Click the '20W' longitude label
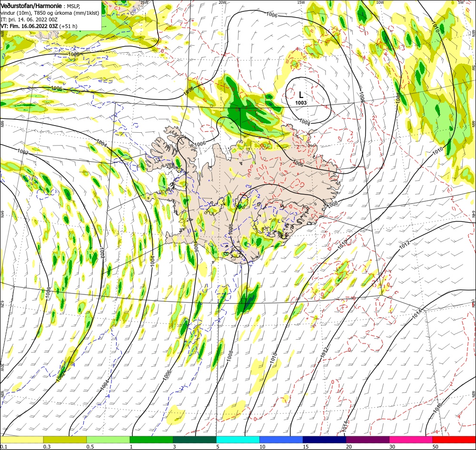Screen dimensions: 476x450 coord(222,2)
